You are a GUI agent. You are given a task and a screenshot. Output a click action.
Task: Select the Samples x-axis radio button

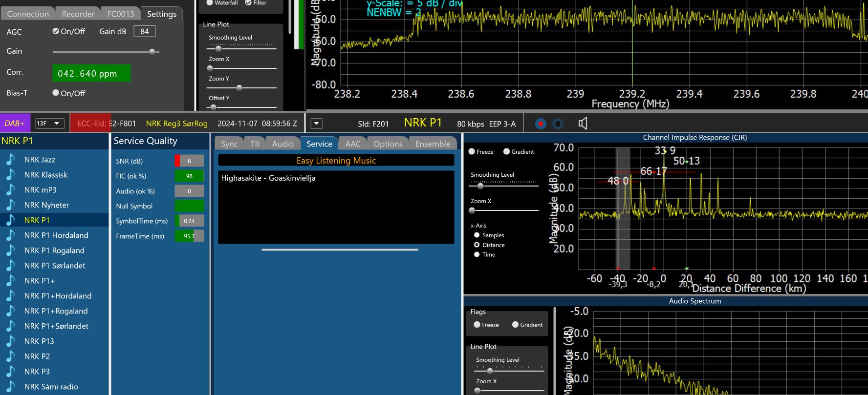point(477,235)
